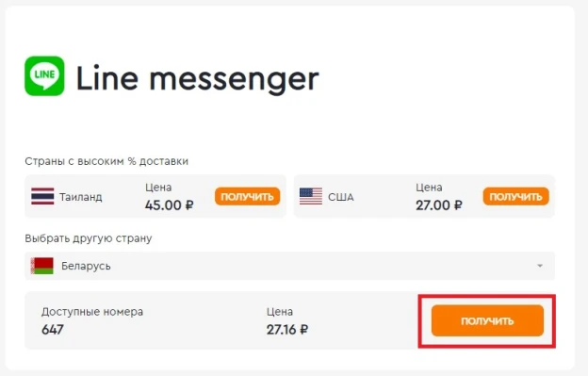Click the green LINE app logo
Viewport: 588px width, 376px height.
(x=44, y=76)
